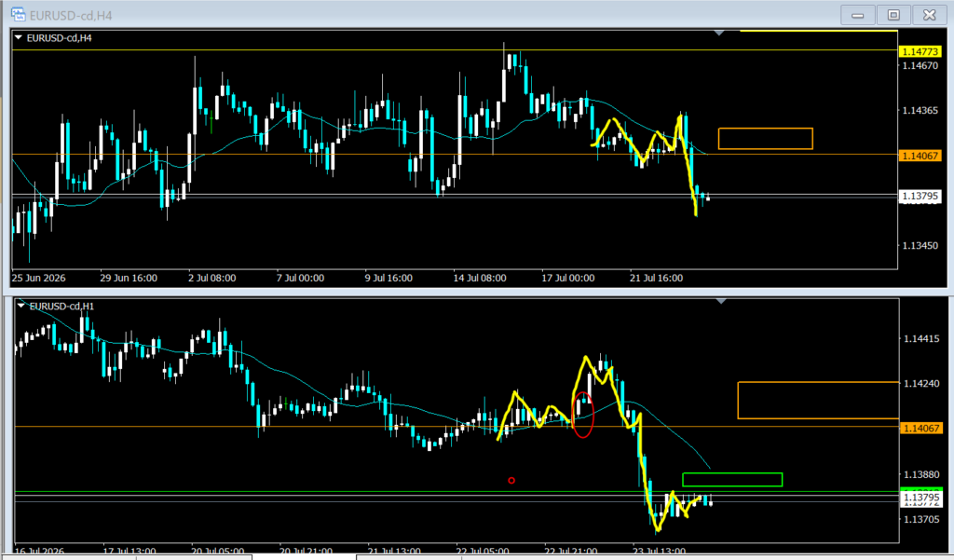Open the dropdown triangle beside EURUSD-cd,H4 chart label
954x560 pixels.
(19, 38)
